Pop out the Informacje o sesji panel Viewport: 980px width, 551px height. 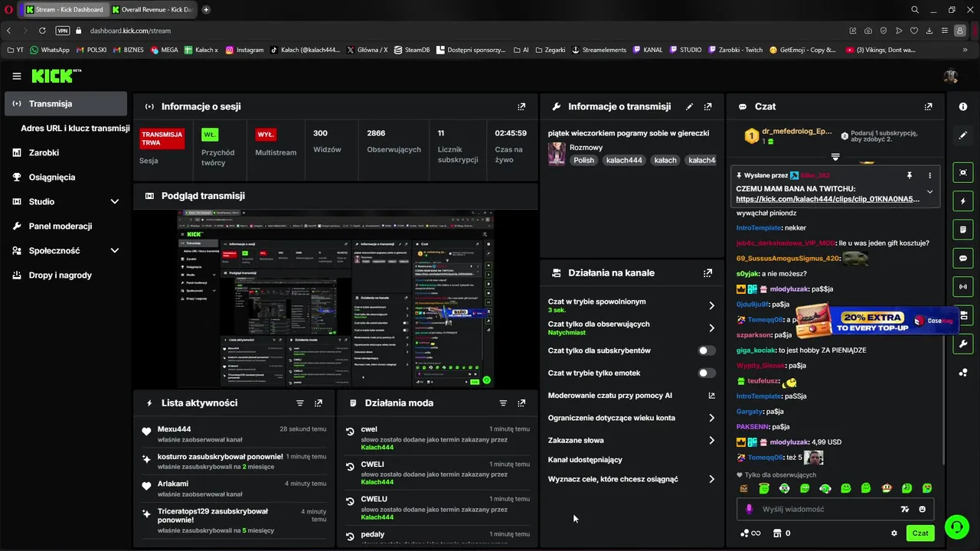[521, 106]
